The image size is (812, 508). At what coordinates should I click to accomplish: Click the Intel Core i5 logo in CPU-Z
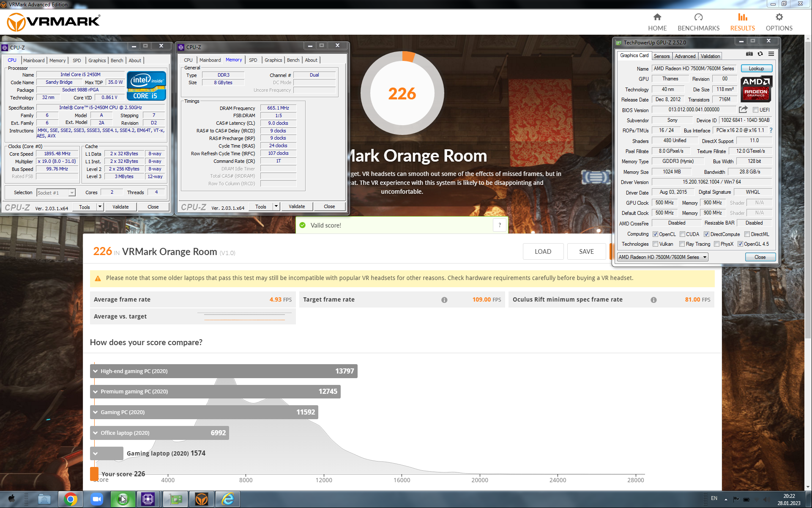146,86
